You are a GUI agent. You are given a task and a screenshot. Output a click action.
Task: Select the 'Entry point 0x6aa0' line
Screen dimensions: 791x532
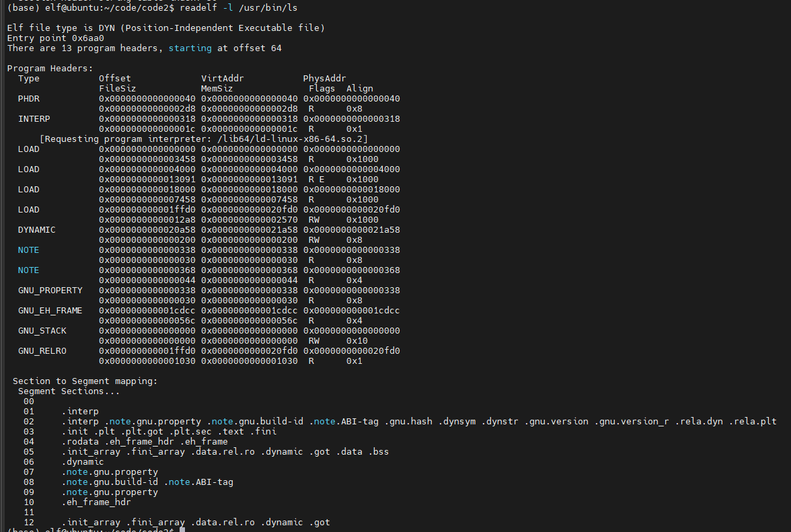tap(55, 38)
